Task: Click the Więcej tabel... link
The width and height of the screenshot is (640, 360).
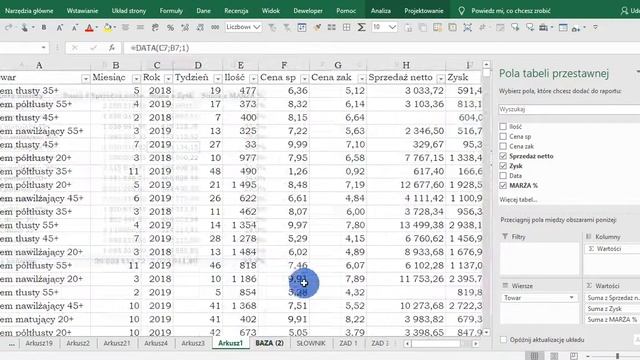Action: coord(518,200)
